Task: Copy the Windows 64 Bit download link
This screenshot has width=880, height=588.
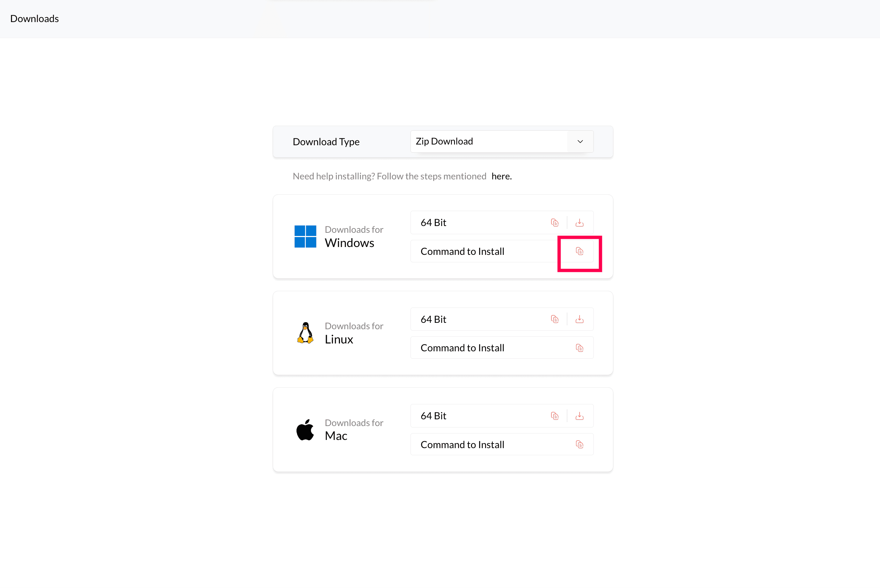Action: pos(555,223)
